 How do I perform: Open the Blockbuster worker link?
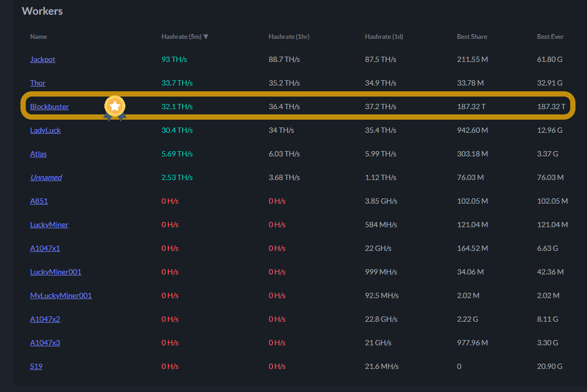point(49,107)
